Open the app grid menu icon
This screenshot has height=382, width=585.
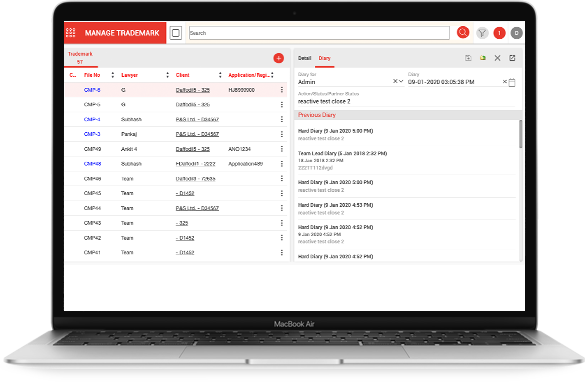71,32
